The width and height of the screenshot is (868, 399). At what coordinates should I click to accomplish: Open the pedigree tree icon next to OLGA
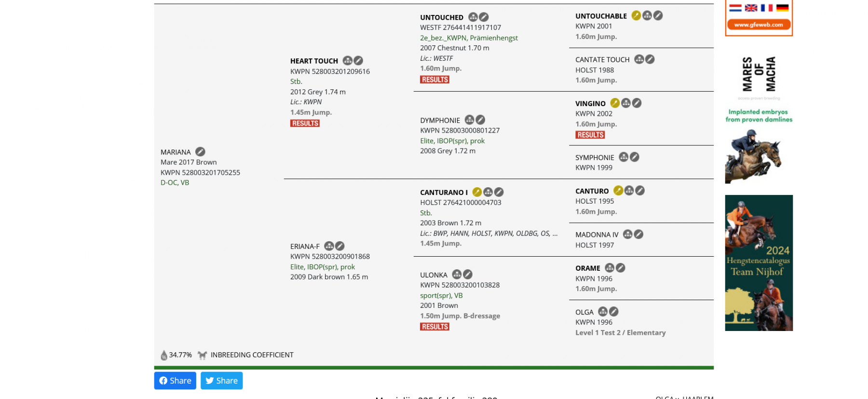(603, 312)
